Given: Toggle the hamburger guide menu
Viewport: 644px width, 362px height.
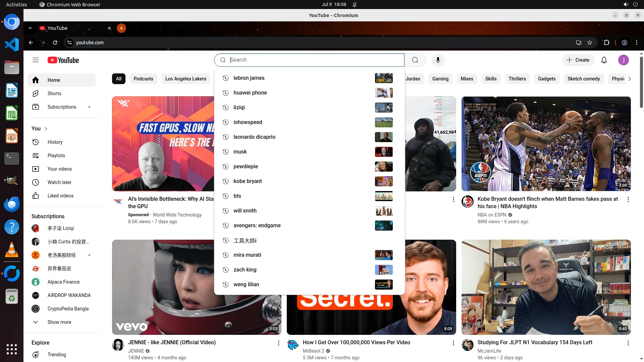Looking at the screenshot, I should coord(36,60).
